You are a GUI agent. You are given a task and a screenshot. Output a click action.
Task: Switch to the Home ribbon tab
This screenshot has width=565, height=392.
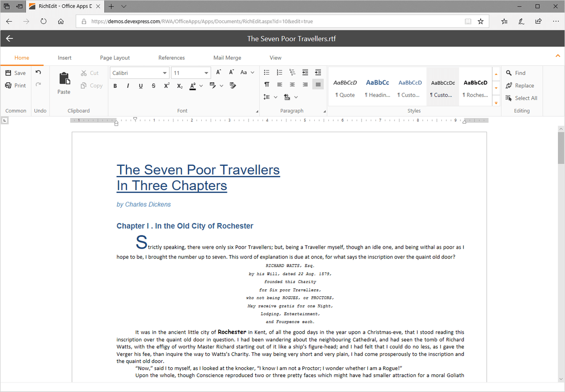point(22,58)
